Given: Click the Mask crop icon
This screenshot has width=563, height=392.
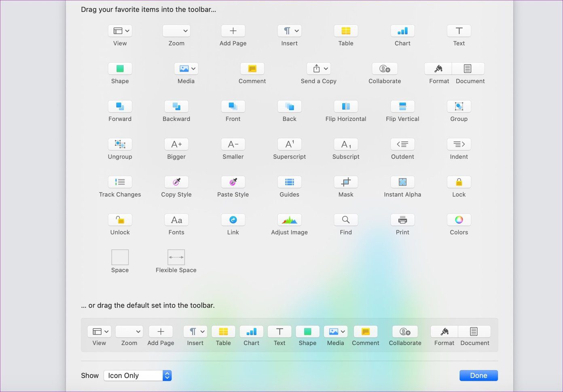Looking at the screenshot, I should point(346,182).
